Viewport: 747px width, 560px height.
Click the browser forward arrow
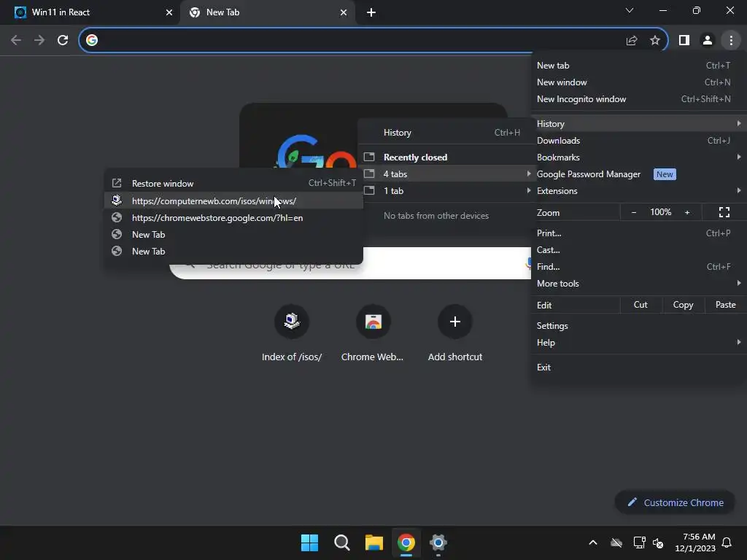tap(39, 40)
